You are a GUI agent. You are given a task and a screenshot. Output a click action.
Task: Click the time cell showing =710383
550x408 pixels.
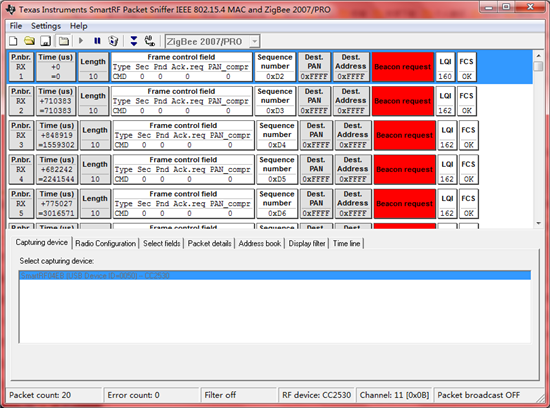tap(55, 101)
